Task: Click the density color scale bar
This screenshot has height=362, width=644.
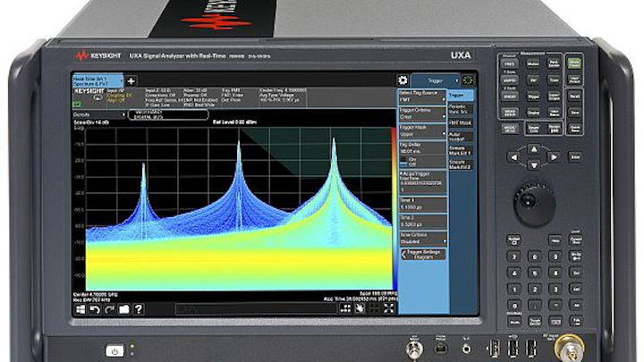Action: [x=394, y=209]
